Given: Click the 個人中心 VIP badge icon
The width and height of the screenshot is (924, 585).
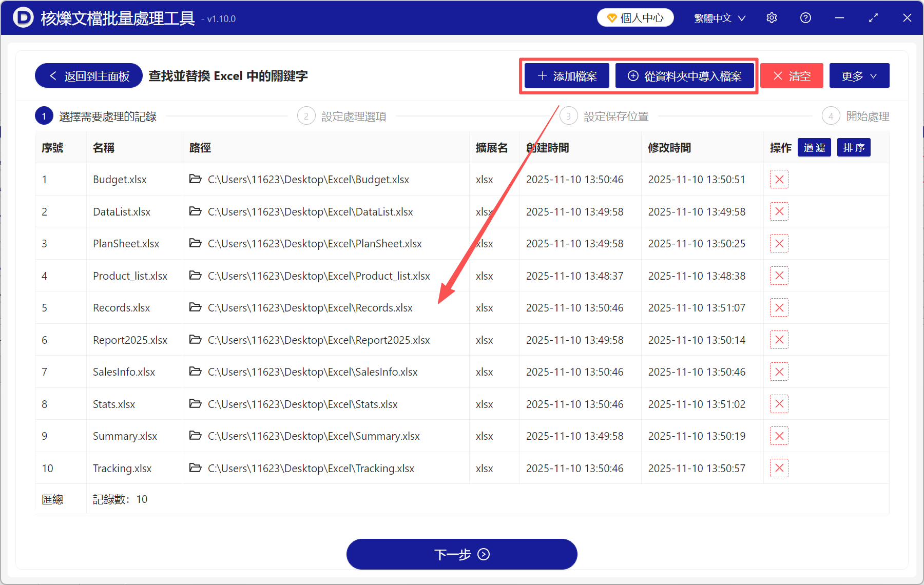Looking at the screenshot, I should [x=611, y=17].
